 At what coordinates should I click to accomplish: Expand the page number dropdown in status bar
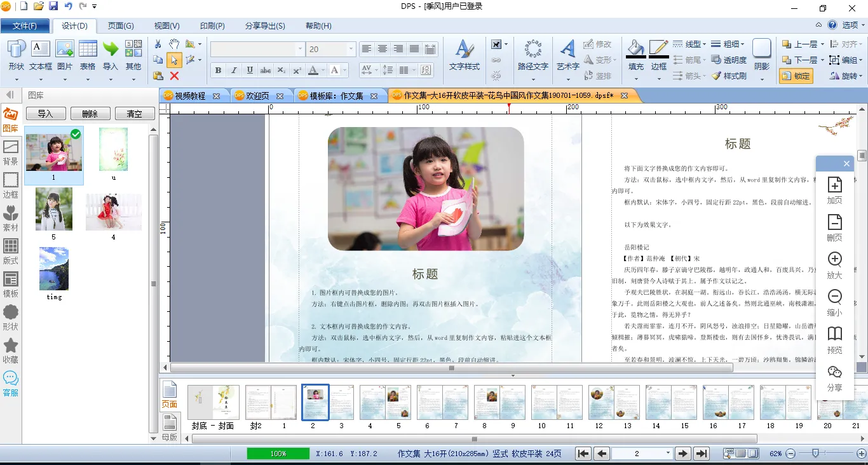coord(667,454)
